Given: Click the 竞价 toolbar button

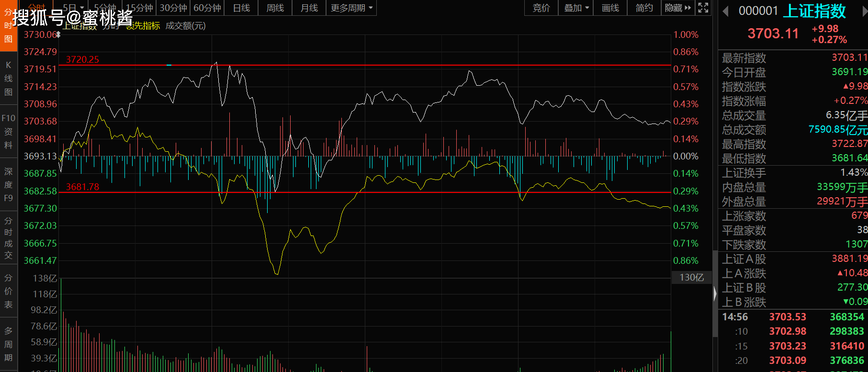Looking at the screenshot, I should 541,8.
